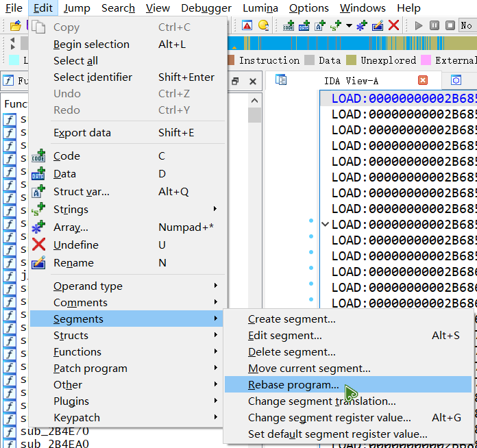This screenshot has width=477, height=448.
Task: Choose Export data menu entry
Action: 127,133
